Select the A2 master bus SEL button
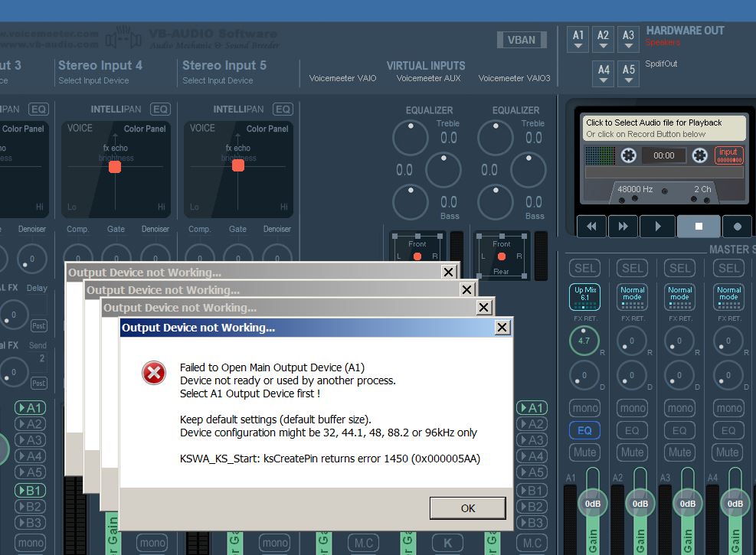Screen dimensions: 756x555 click(632, 269)
